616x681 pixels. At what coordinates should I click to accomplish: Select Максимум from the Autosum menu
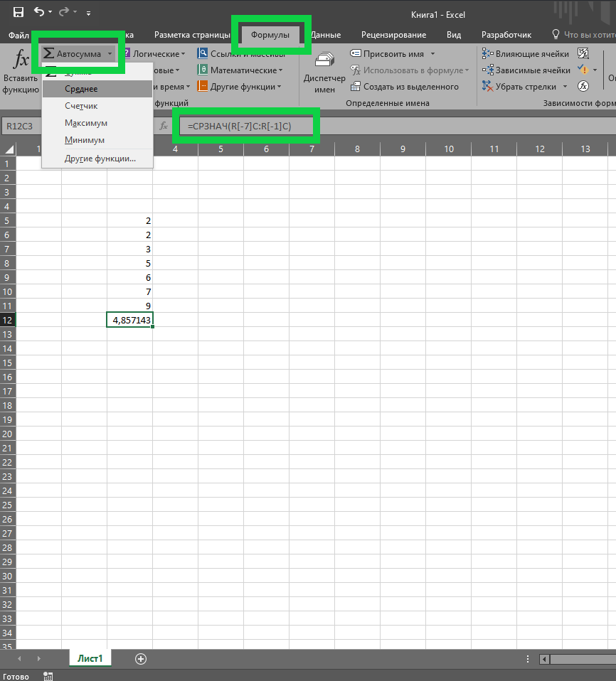pyautogui.click(x=85, y=123)
